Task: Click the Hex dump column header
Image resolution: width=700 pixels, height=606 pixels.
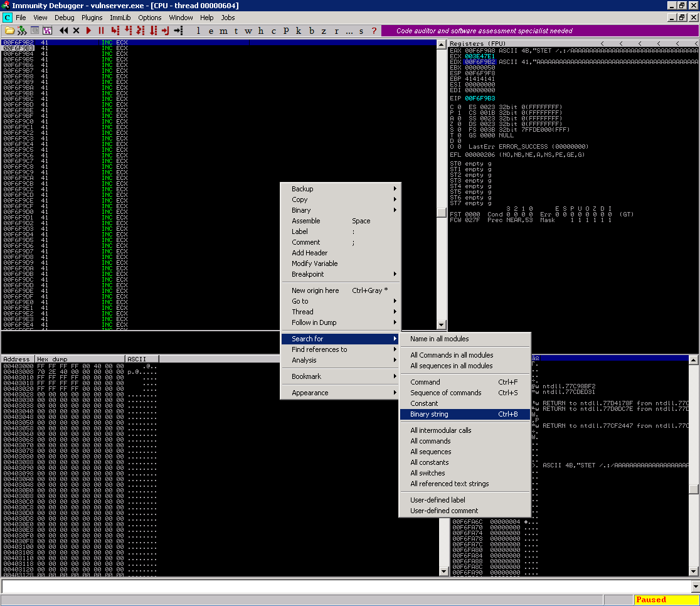Action: (80, 359)
